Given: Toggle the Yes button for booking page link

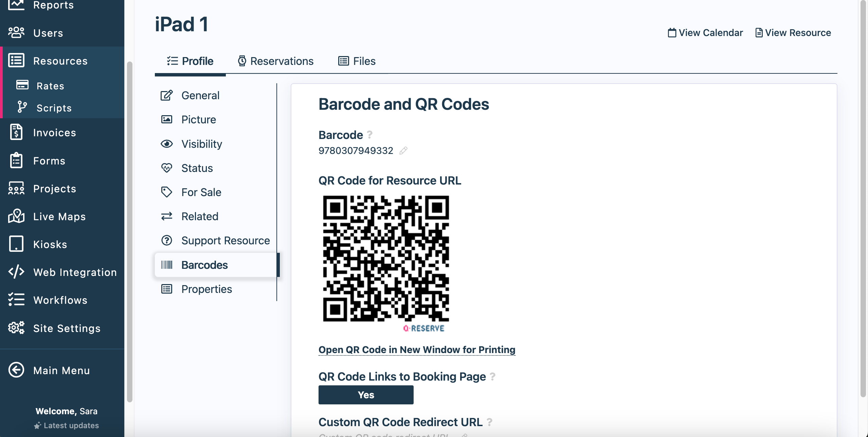Looking at the screenshot, I should [x=366, y=395].
